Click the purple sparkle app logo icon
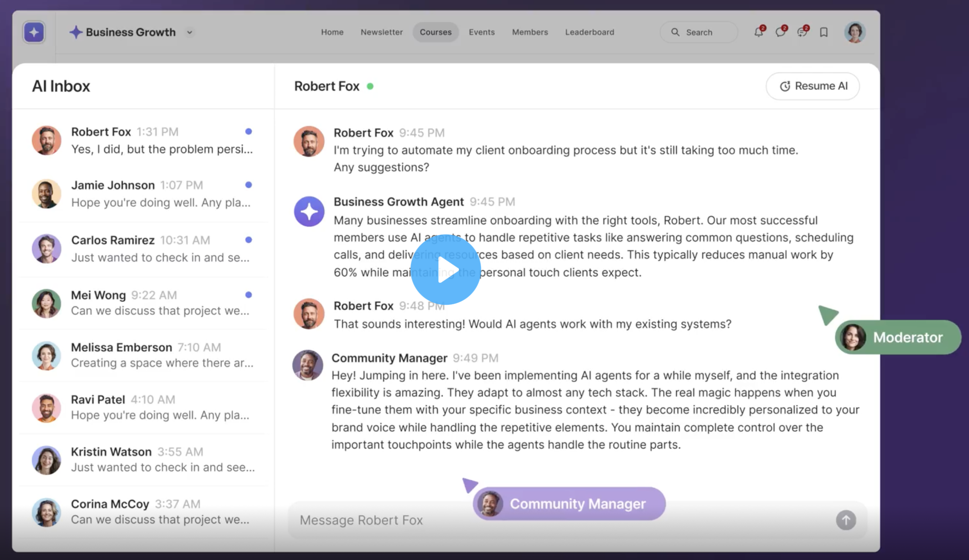969x560 pixels. (34, 32)
